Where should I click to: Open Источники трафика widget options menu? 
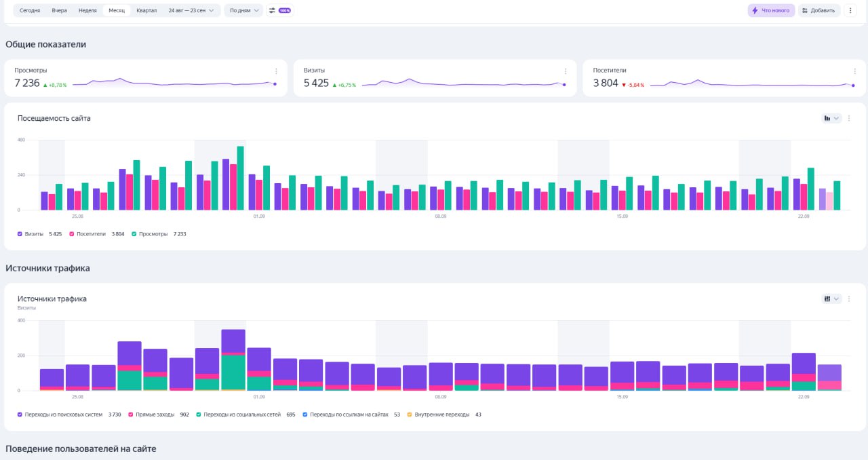point(849,299)
